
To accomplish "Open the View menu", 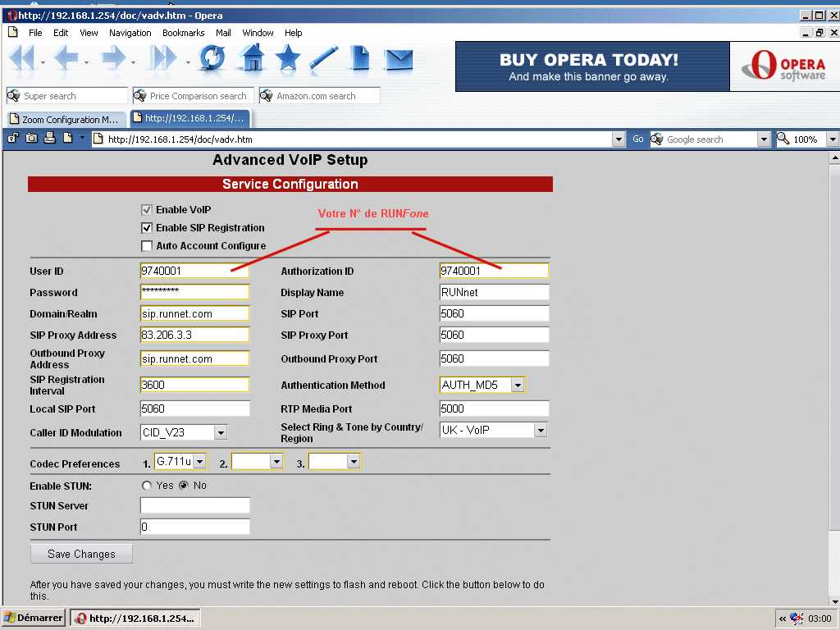I will pyautogui.click(x=89, y=33).
